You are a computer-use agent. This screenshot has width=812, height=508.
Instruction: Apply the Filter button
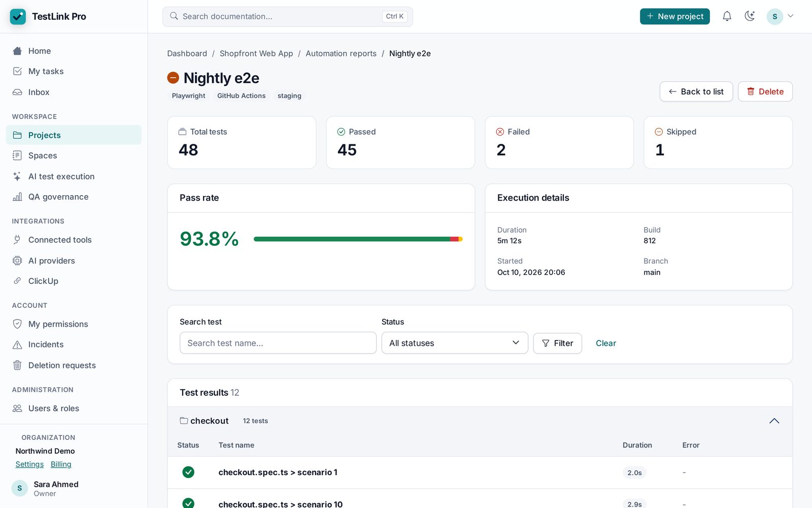(x=557, y=343)
